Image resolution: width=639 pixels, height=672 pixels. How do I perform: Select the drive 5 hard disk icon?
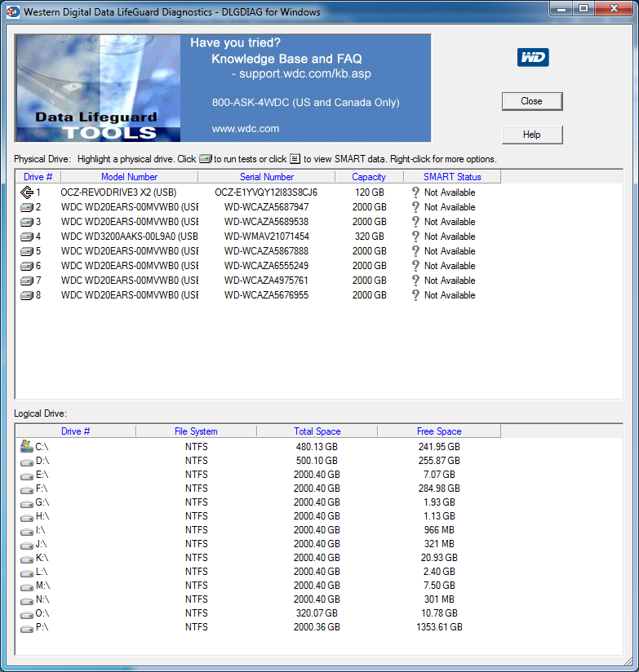pos(27,251)
